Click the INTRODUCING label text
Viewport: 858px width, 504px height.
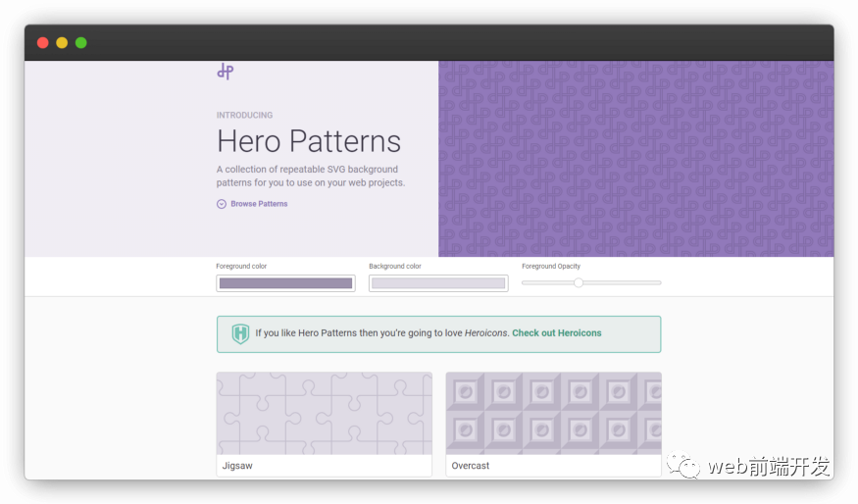pyautogui.click(x=244, y=115)
